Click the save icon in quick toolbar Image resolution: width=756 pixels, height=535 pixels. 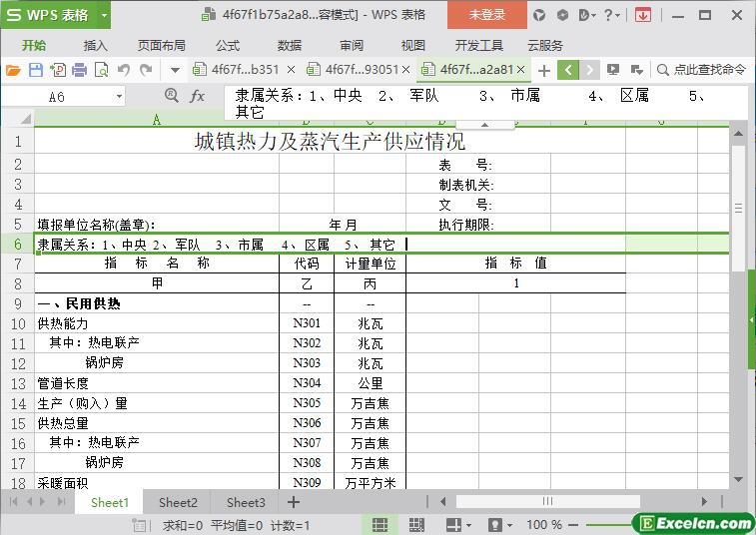click(35, 70)
